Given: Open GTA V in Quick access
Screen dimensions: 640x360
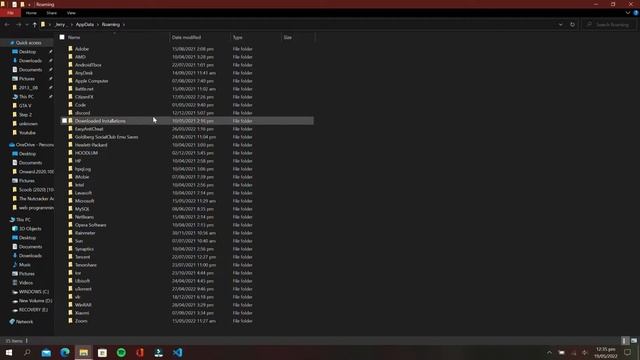Looking at the screenshot, I should pos(25,106).
